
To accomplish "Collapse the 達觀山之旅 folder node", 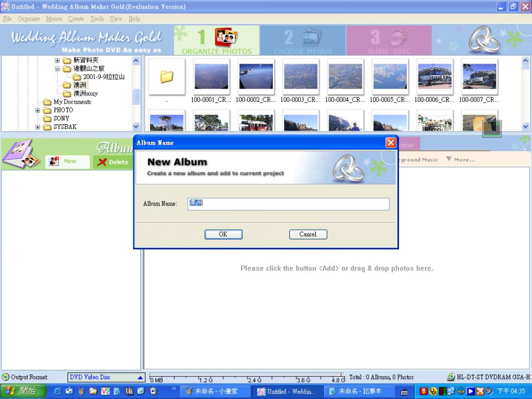I will 57,69.
